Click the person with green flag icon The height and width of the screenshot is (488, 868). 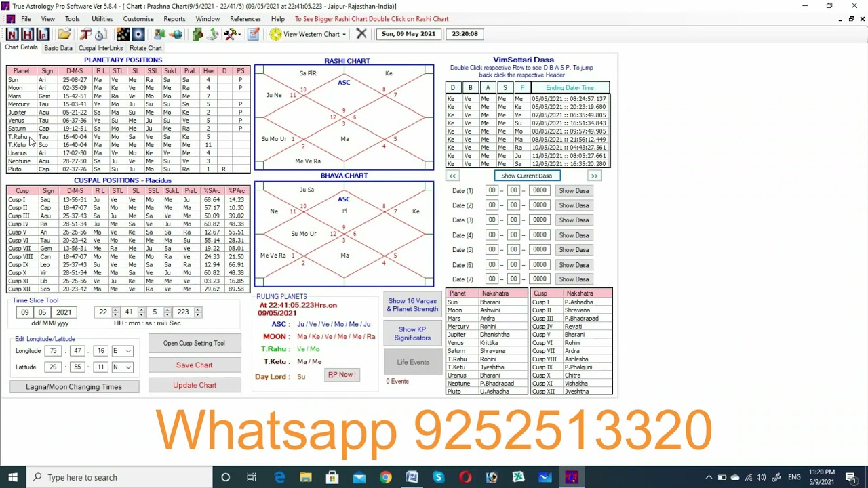[160, 34]
